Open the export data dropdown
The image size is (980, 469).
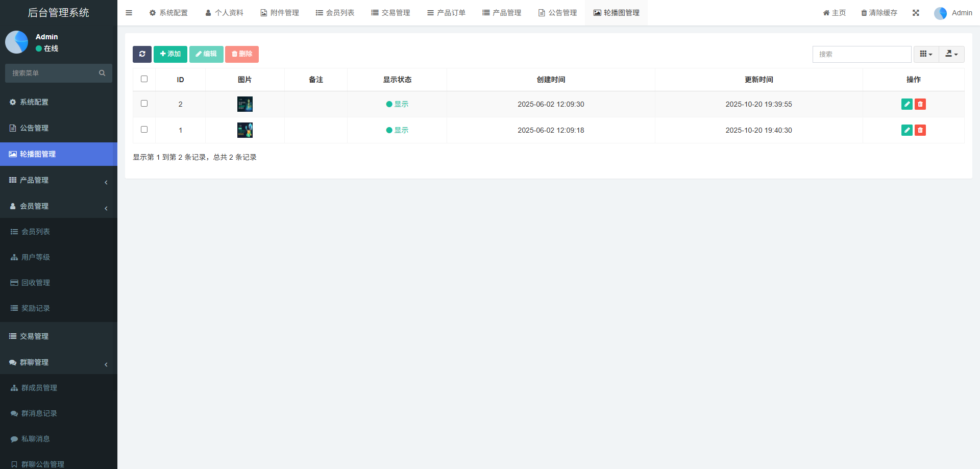coord(951,54)
